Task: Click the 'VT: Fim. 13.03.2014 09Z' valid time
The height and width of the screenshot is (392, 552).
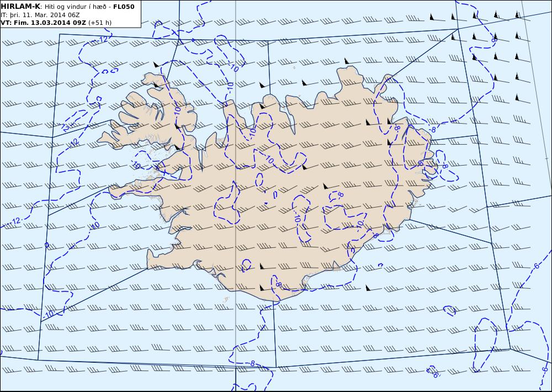Action: (43, 23)
